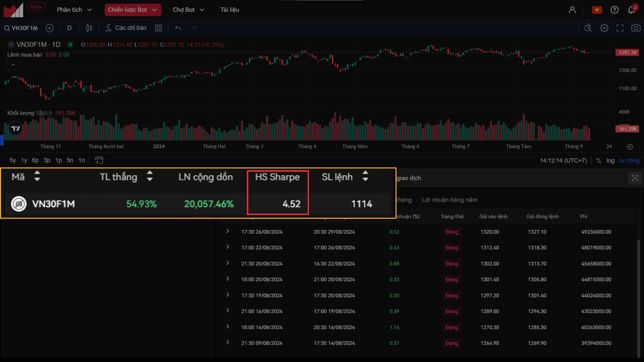This screenshot has height=362, width=644.
Task: Click the 1297.50 price label on axis
Action: coord(627,53)
